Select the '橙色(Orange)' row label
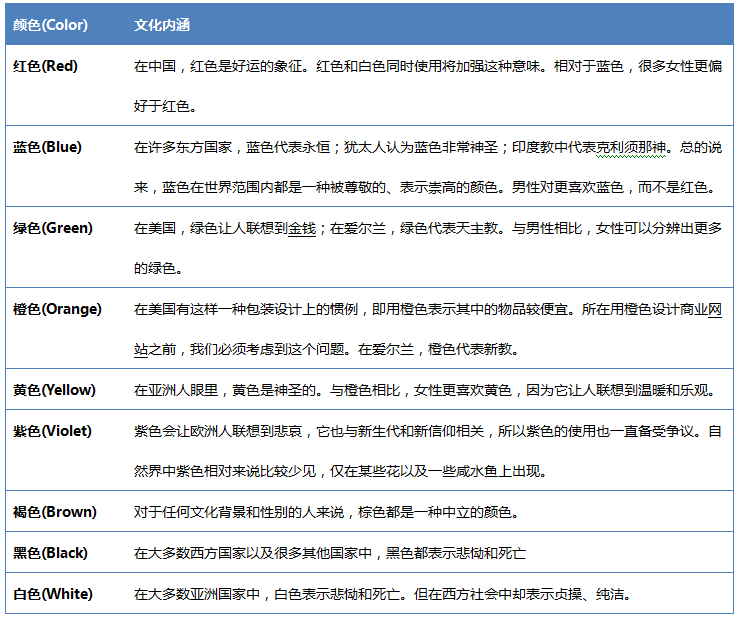The image size is (737, 617). (57, 309)
